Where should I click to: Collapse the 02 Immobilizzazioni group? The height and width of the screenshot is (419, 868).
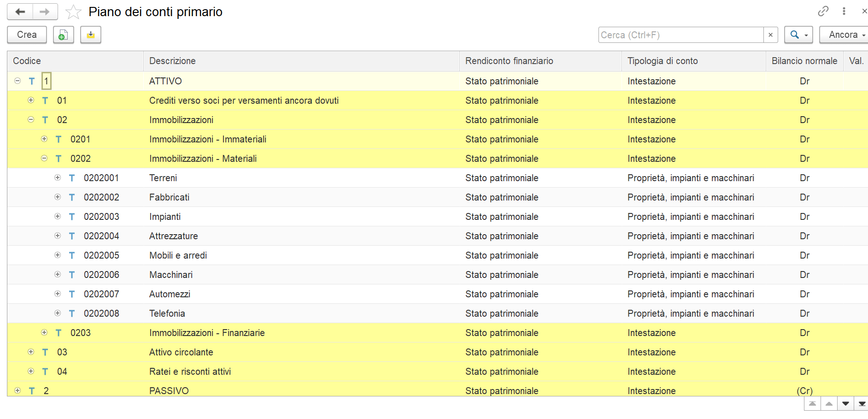tap(31, 119)
